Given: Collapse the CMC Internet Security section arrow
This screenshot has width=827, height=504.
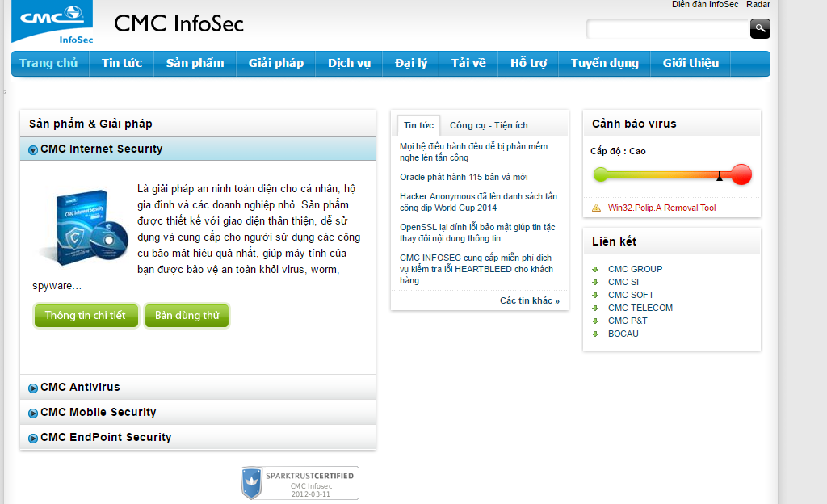Looking at the screenshot, I should coord(32,149).
